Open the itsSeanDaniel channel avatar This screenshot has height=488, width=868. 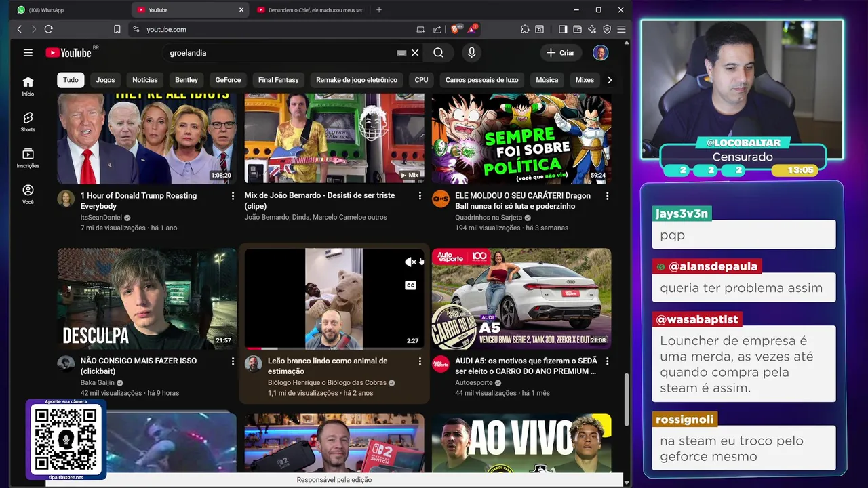tap(66, 199)
